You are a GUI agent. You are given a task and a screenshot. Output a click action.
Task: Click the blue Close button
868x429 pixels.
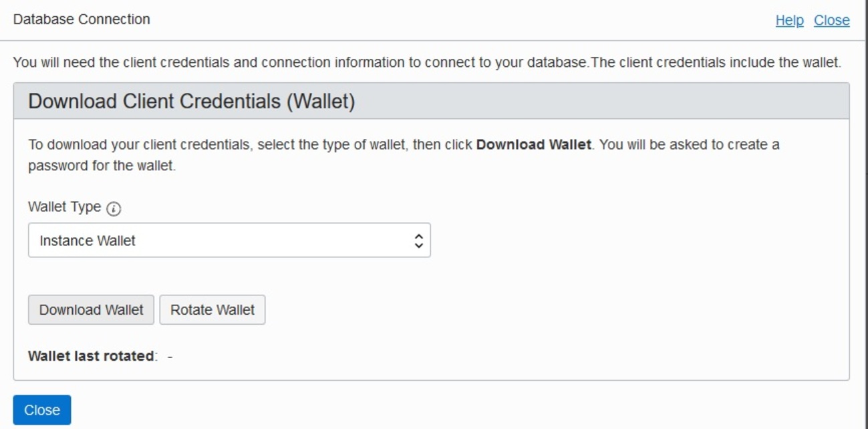(42, 410)
